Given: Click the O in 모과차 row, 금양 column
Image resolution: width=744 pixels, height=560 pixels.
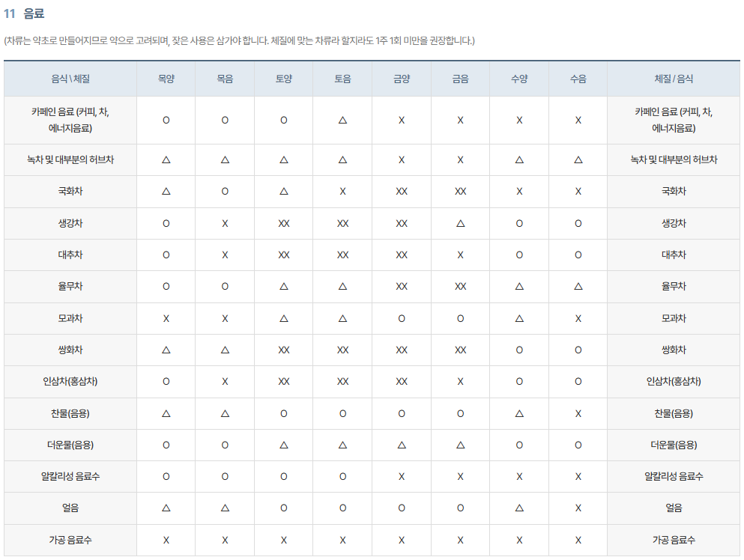Looking at the screenshot, I should click(402, 318).
